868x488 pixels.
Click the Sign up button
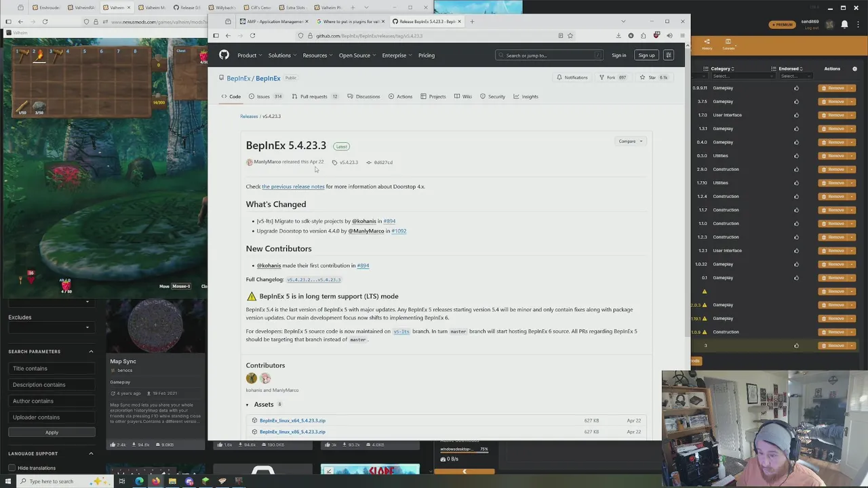coord(646,56)
